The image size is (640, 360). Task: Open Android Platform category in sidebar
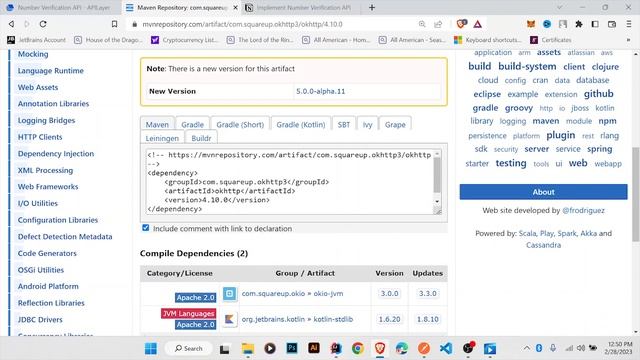click(48, 287)
